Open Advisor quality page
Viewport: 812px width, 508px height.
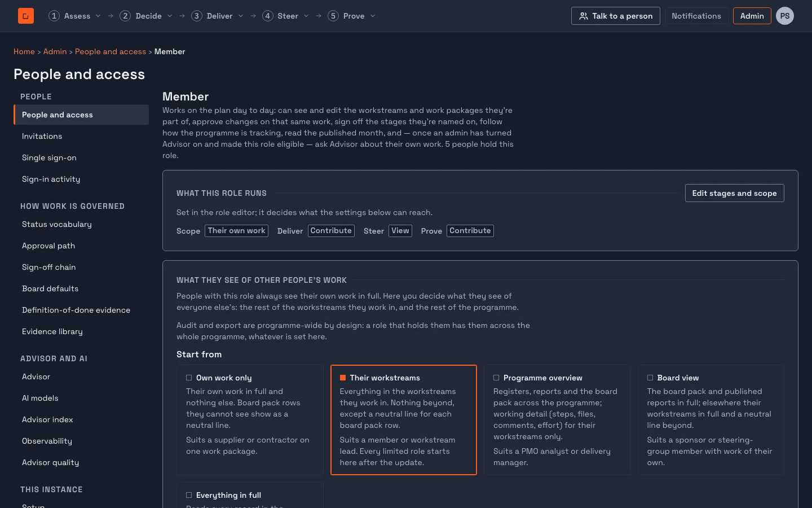click(81, 462)
